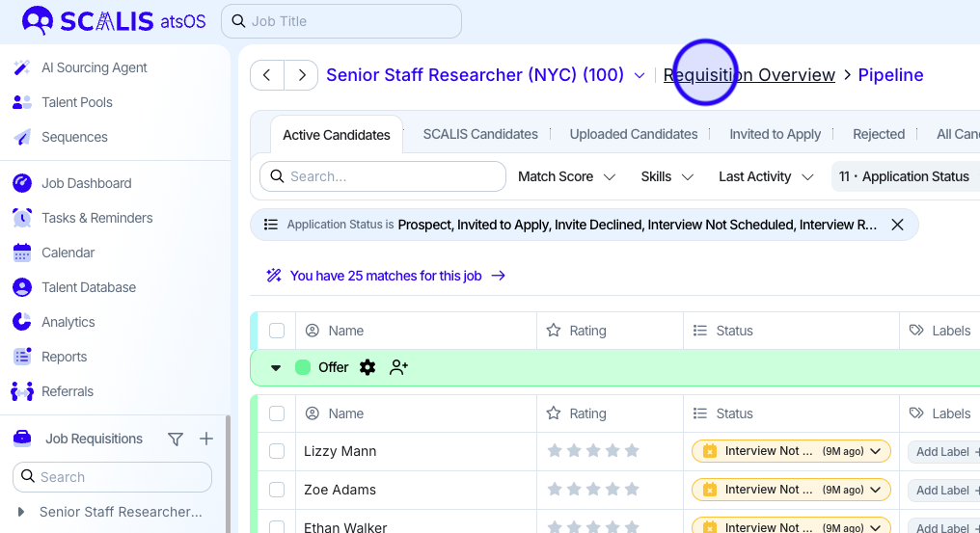The width and height of the screenshot is (980, 533).
Task: Open the Offer stage settings gear
Action: tap(367, 367)
